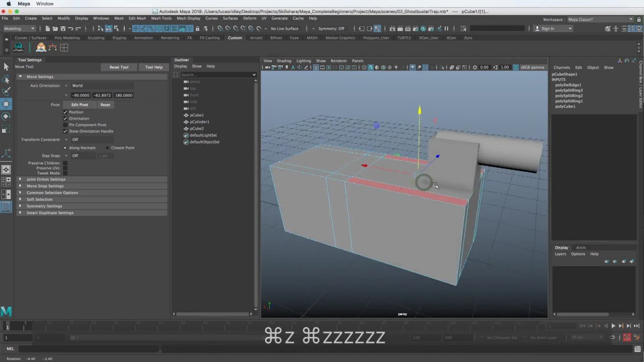Pick the arrow Select tool in the toolbox
The width and height of the screenshot is (644, 362).
[6, 67]
